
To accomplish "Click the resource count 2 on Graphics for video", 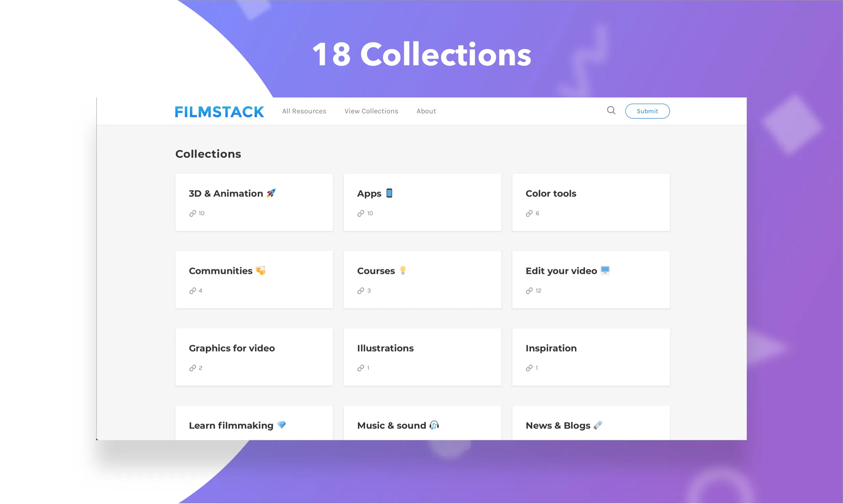I will (200, 368).
